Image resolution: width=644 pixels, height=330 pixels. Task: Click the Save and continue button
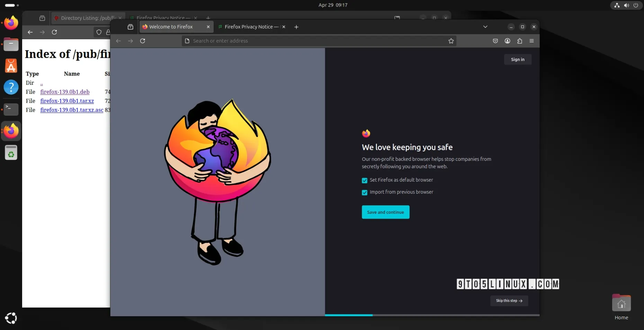click(x=386, y=212)
